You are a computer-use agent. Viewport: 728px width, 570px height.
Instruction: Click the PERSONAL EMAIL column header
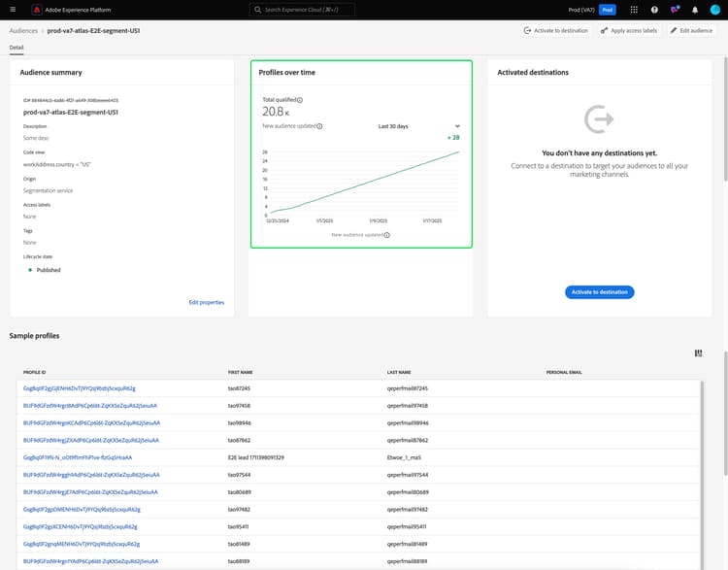tap(564, 372)
